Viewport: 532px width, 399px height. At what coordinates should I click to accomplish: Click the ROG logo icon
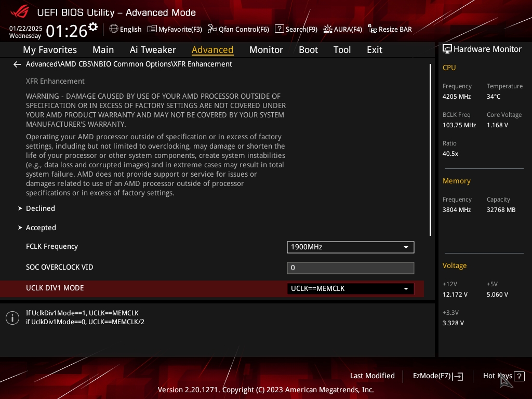[x=20, y=11]
